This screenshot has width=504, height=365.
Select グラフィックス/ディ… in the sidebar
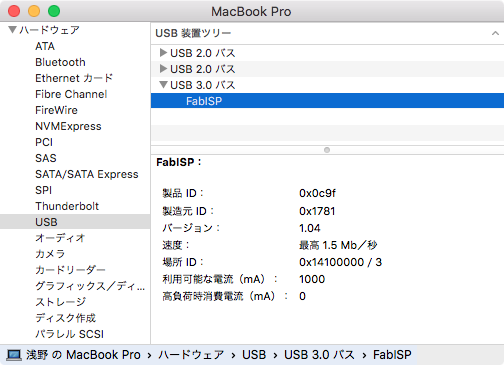click(x=90, y=286)
